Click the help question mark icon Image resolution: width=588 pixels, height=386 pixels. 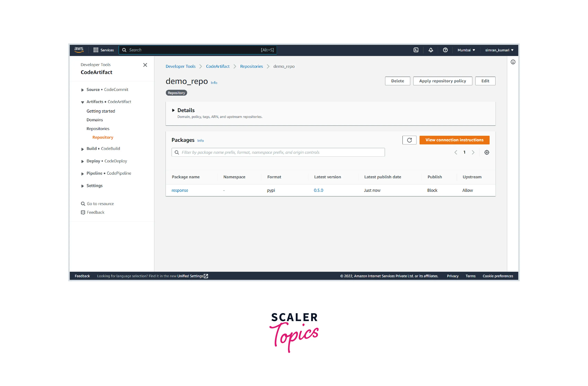point(445,50)
